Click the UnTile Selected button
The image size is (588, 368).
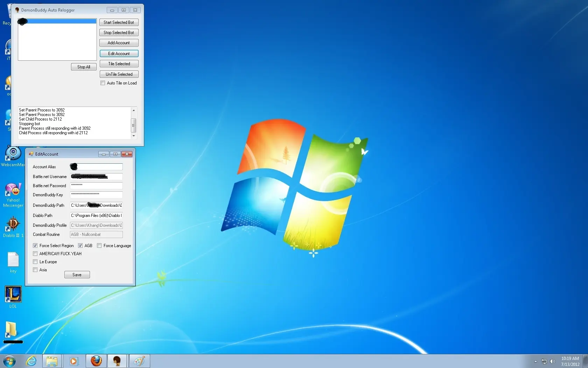click(x=119, y=74)
